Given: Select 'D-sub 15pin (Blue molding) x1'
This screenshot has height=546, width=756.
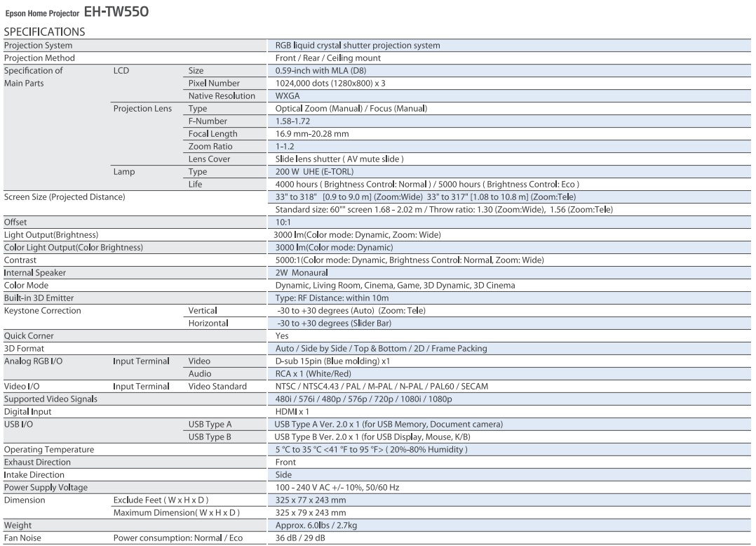Looking at the screenshot, I should click(x=332, y=361).
